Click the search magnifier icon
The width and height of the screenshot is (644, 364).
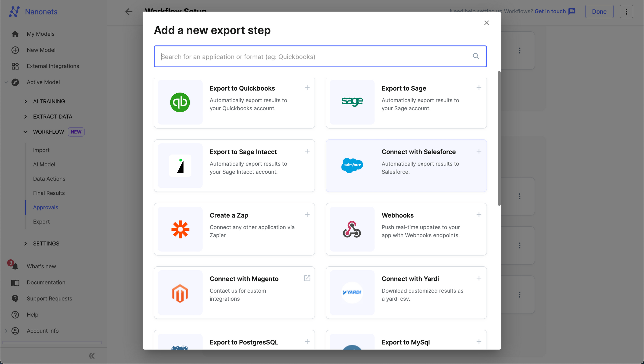click(476, 56)
